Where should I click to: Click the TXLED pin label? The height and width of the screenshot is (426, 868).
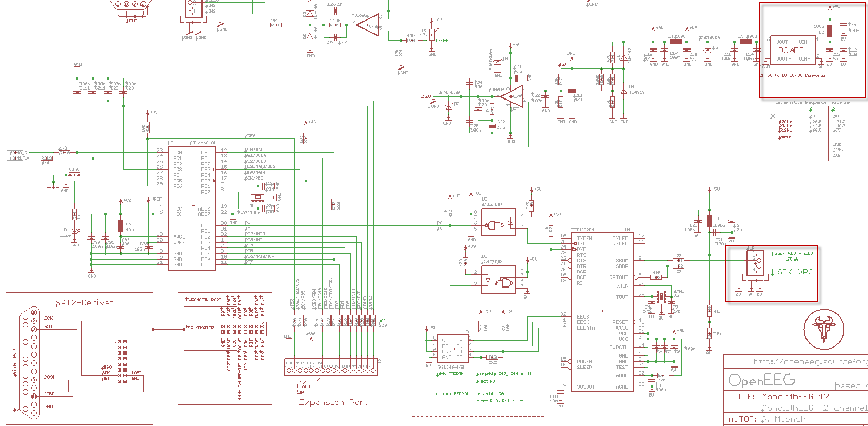coord(620,238)
